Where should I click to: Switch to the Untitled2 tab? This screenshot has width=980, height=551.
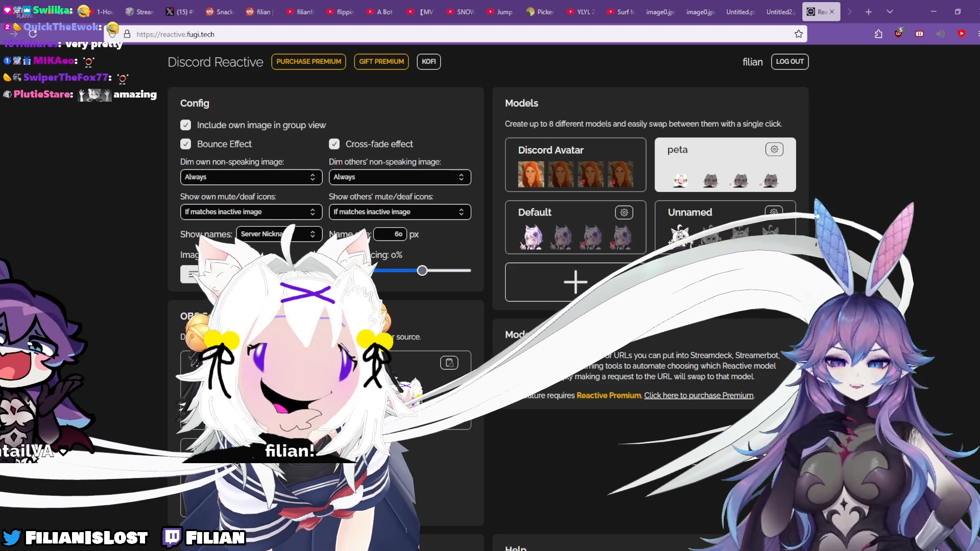[x=781, y=12]
